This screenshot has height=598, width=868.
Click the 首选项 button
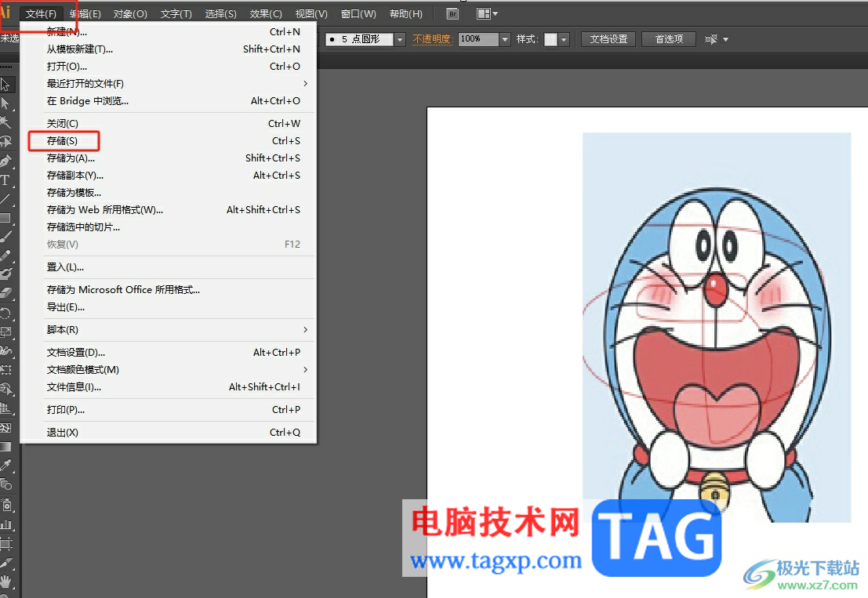669,39
